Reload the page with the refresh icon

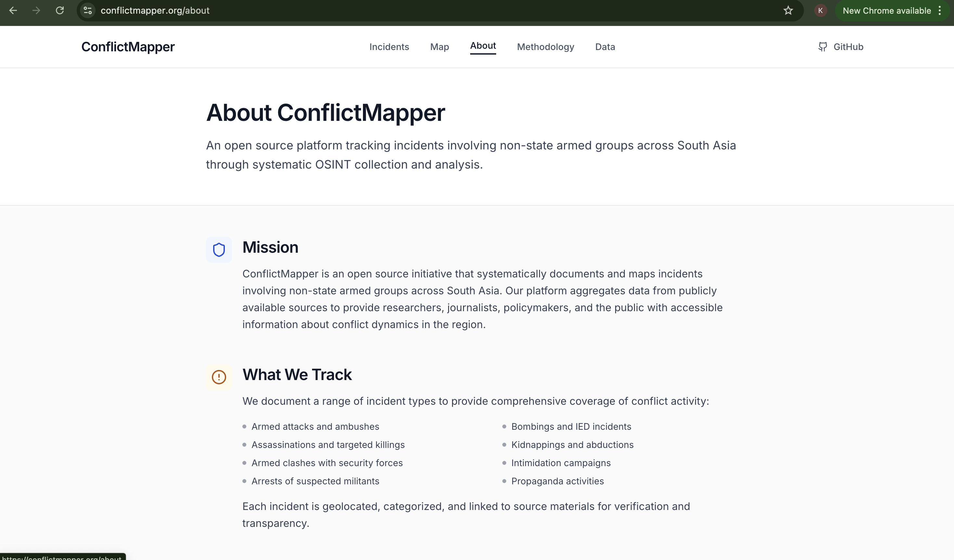tap(60, 11)
